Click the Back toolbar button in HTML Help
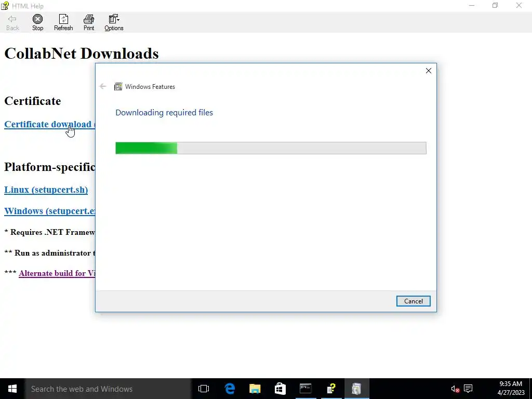Screen dimensions: 532x399 click(12, 23)
